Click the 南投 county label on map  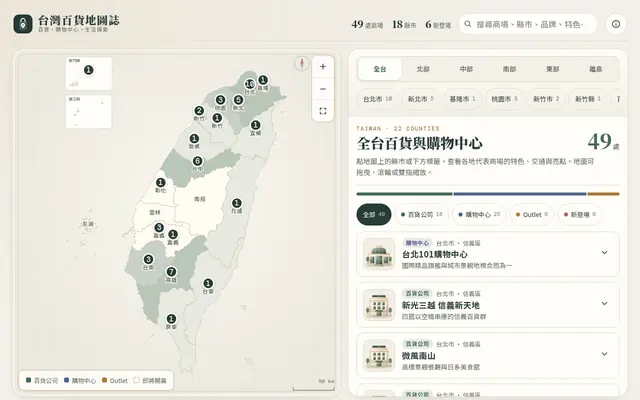coord(200,199)
